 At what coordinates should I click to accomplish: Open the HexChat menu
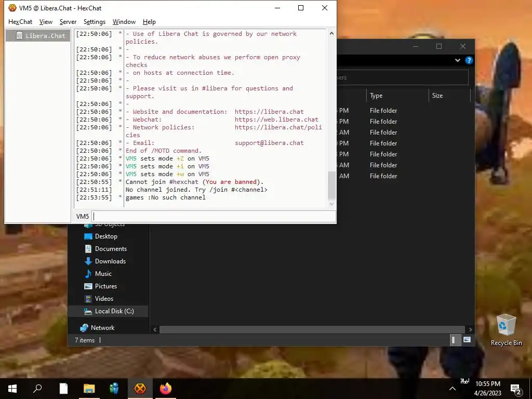[x=20, y=22]
